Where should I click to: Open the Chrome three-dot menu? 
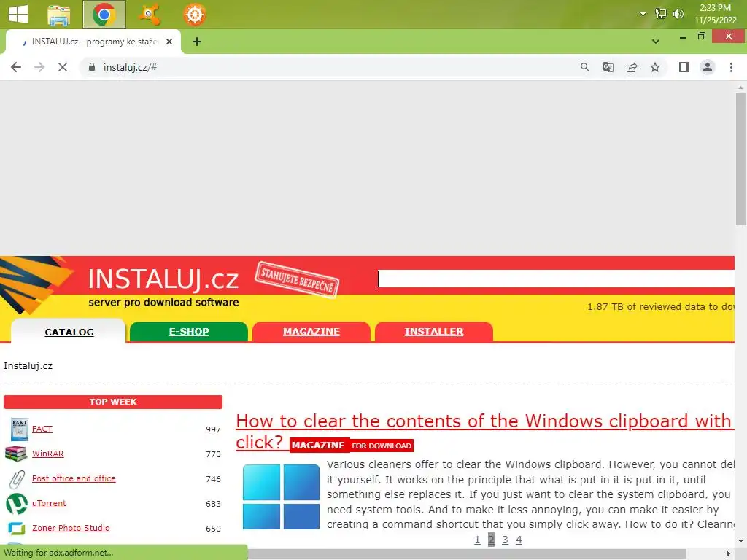click(x=731, y=67)
